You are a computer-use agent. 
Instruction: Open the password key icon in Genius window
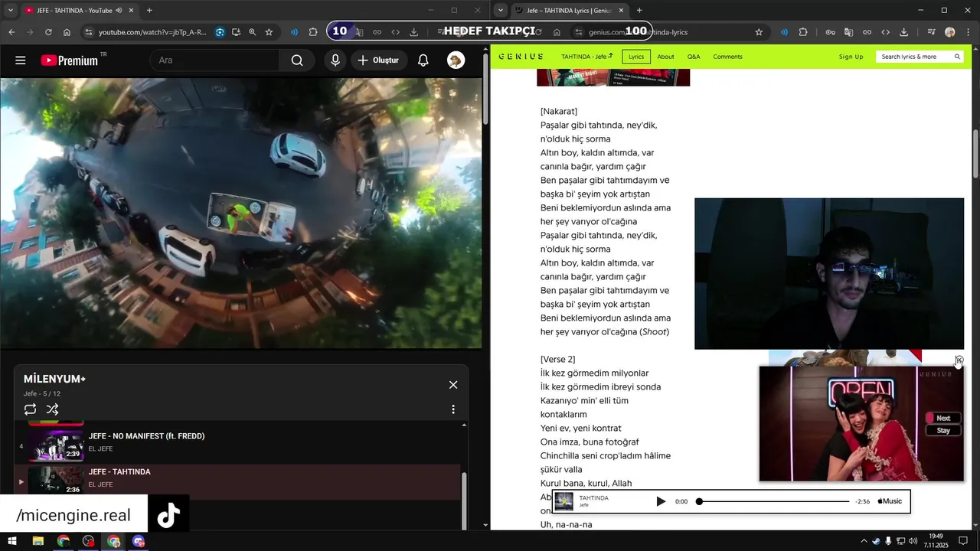coord(831,32)
